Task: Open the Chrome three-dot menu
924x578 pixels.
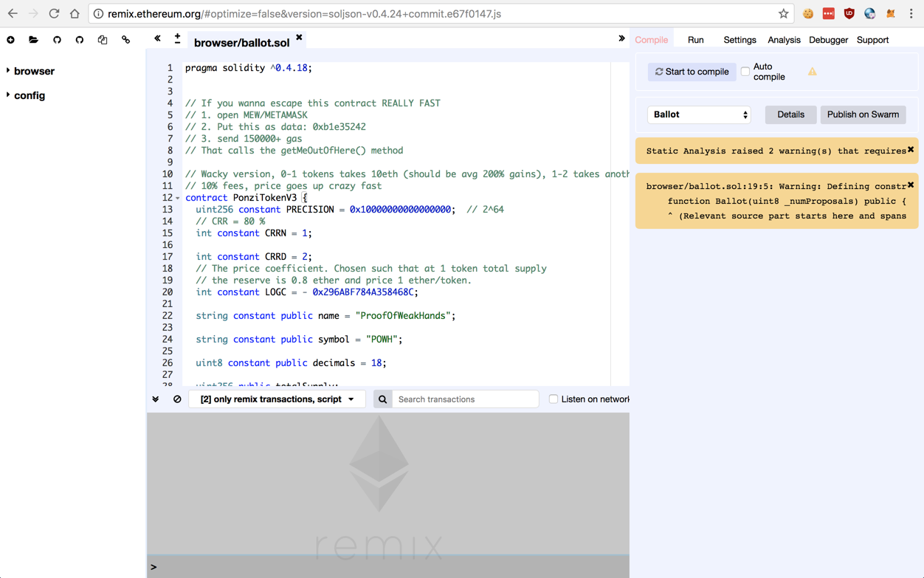Action: click(911, 13)
